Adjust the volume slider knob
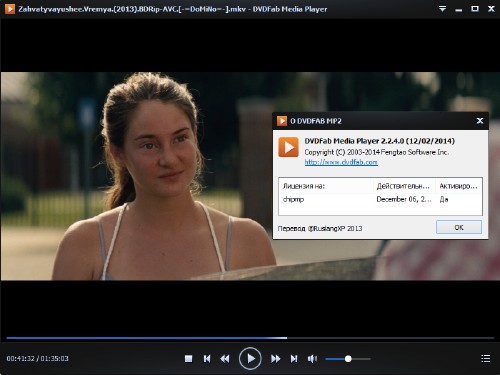 (x=348, y=359)
